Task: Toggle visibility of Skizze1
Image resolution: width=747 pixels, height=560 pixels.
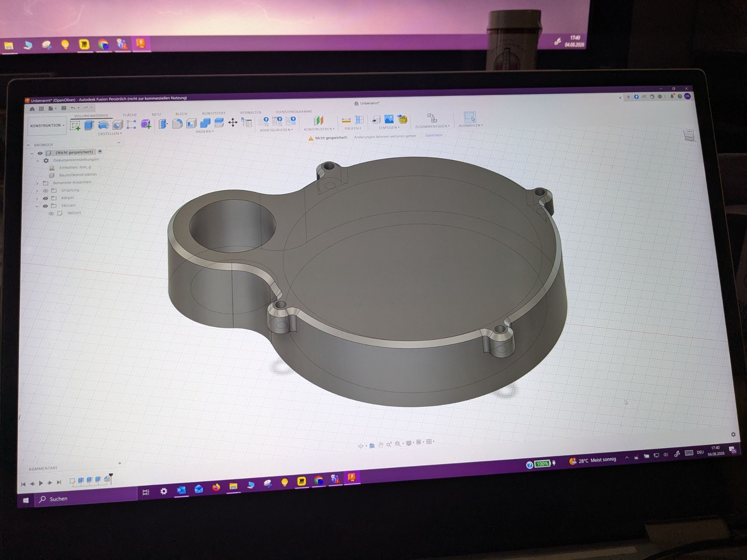Action: click(52, 214)
